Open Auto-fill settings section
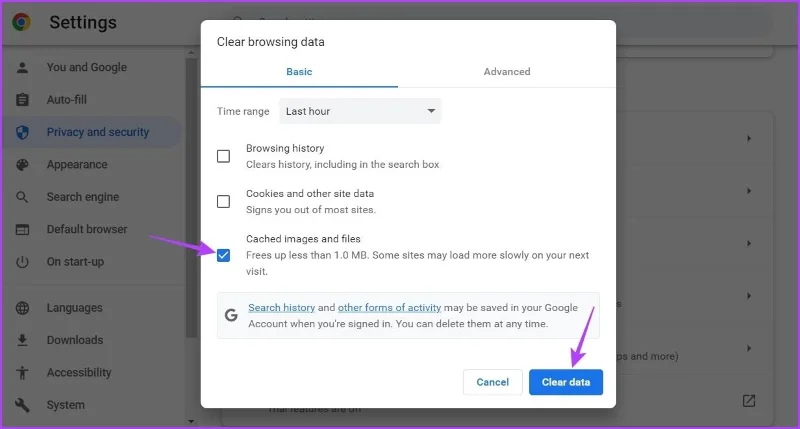 pyautogui.click(x=67, y=99)
